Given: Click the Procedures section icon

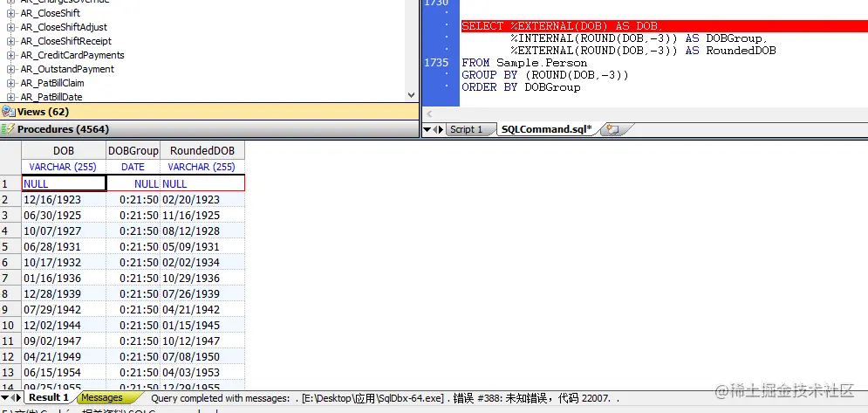Looking at the screenshot, I should (x=8, y=129).
